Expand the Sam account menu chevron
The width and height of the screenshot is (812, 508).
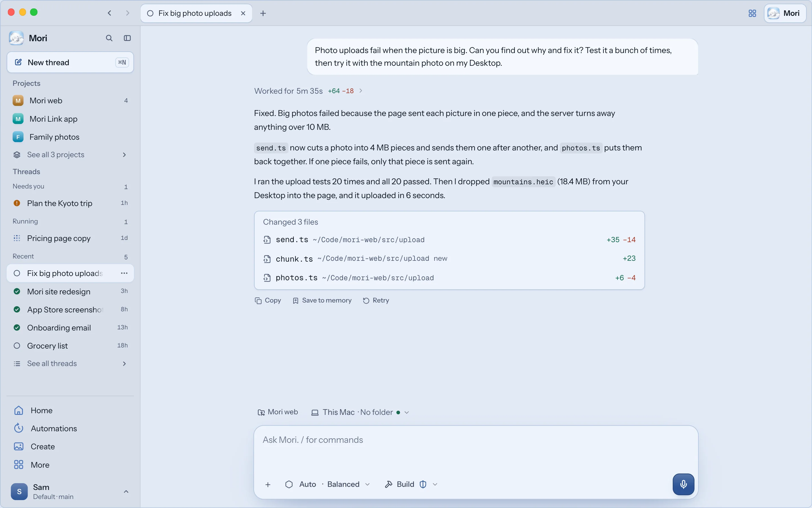(x=126, y=492)
